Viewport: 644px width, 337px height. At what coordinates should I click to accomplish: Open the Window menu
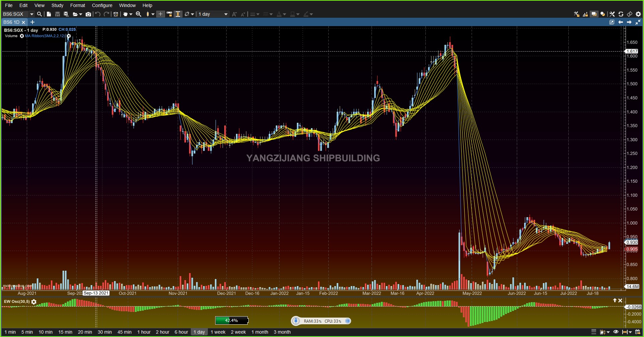[x=128, y=5]
